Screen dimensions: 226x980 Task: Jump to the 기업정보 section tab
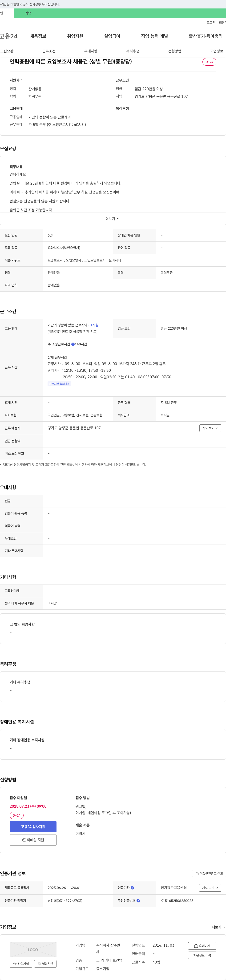(x=217, y=51)
